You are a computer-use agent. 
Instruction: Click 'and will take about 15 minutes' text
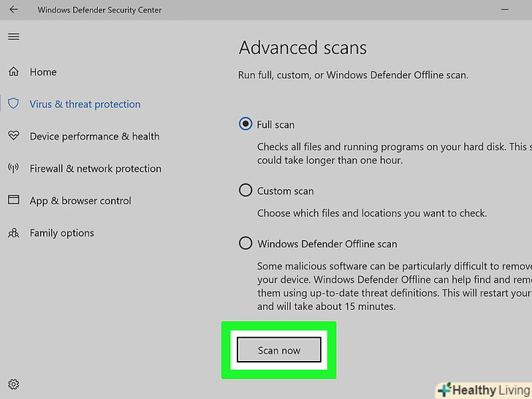[x=326, y=306]
